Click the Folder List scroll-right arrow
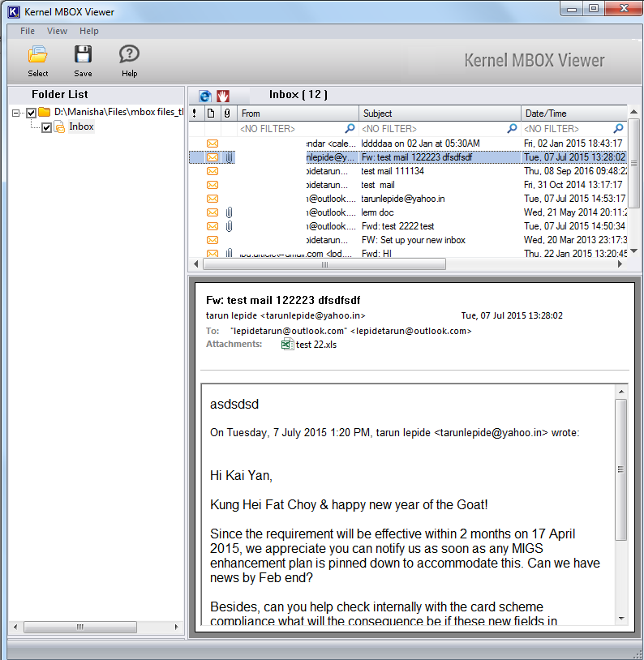 tap(177, 628)
